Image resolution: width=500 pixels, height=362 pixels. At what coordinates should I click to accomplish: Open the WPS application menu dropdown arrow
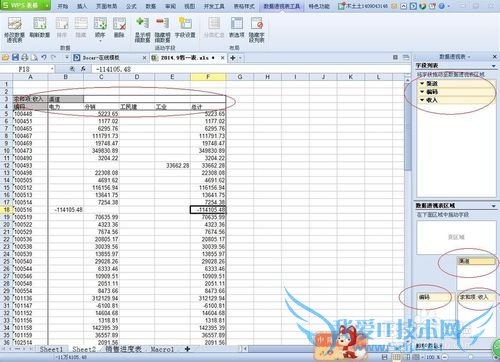(47, 6)
